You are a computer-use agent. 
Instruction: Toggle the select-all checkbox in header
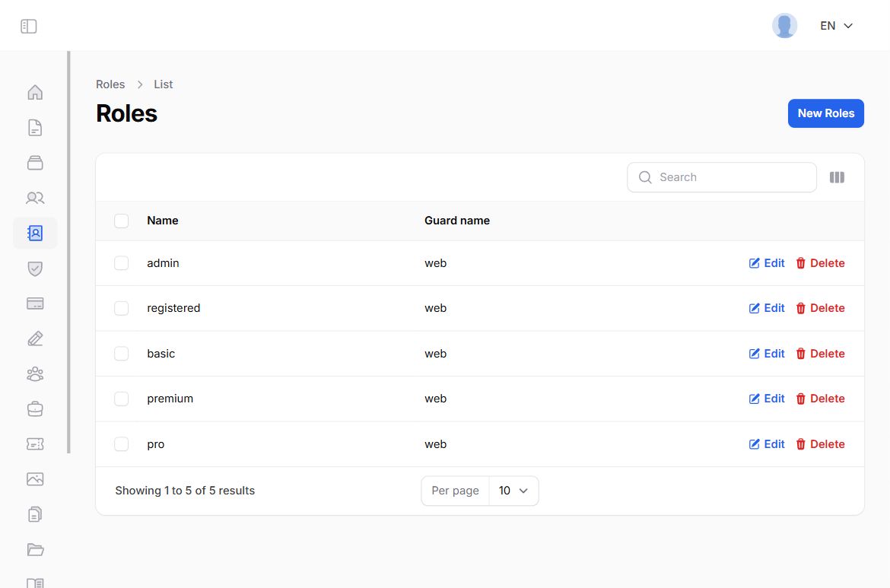tap(122, 221)
